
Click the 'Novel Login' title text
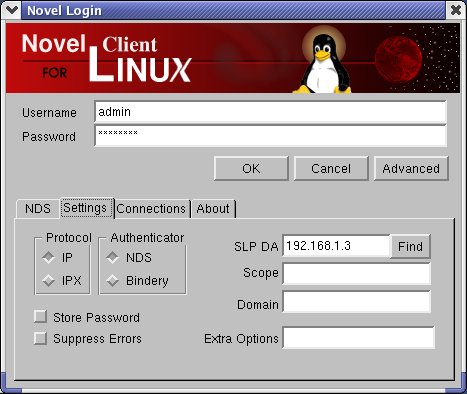(64, 10)
